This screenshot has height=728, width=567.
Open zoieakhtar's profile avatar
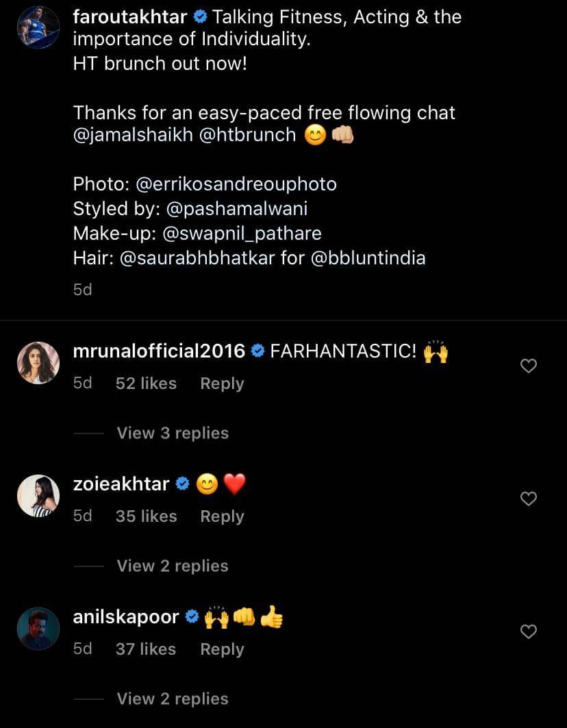tap(38, 496)
